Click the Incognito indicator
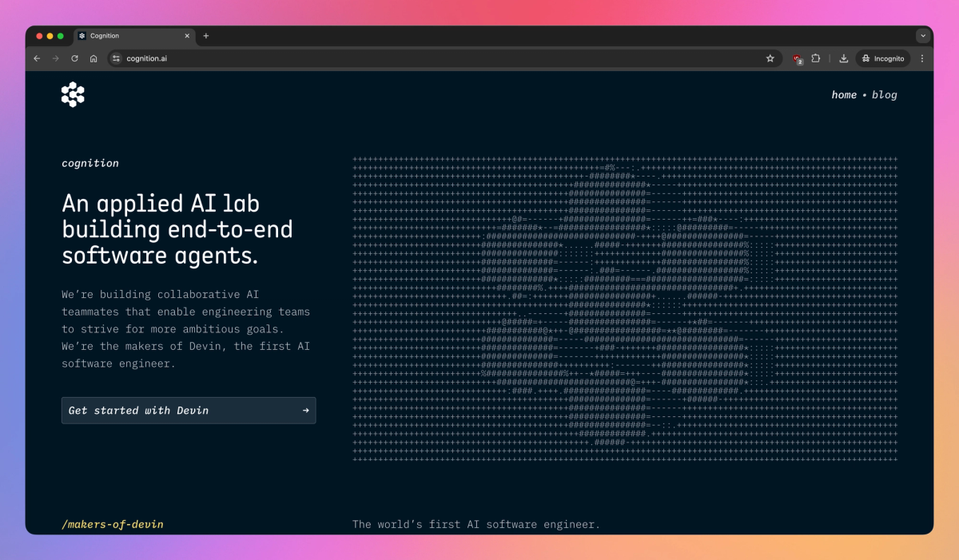 pyautogui.click(x=883, y=58)
